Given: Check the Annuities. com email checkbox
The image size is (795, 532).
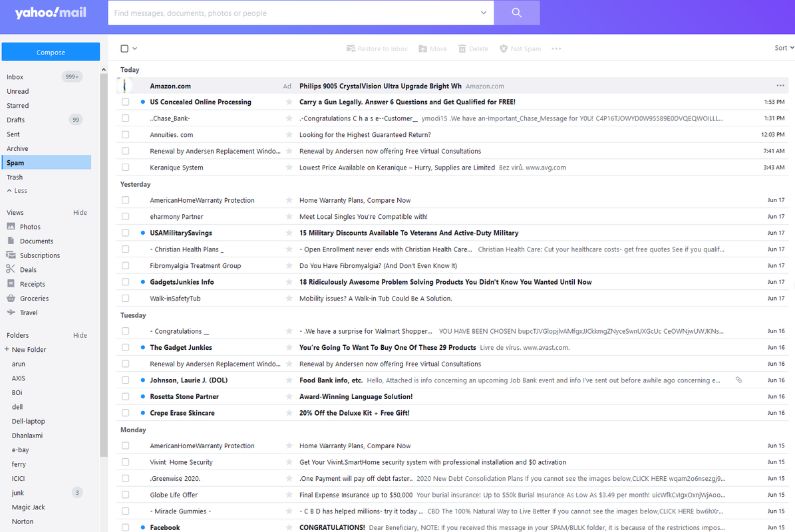Looking at the screenshot, I should [125, 135].
